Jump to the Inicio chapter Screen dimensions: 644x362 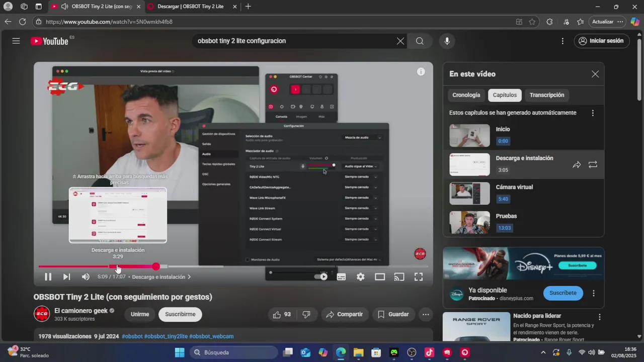pyautogui.click(x=523, y=135)
